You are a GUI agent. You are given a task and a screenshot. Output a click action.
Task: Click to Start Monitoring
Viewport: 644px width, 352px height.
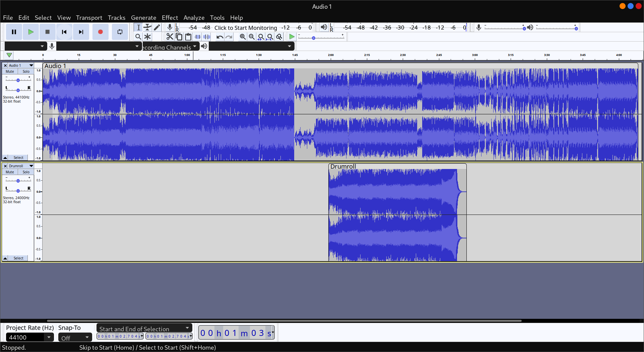pyautogui.click(x=246, y=27)
